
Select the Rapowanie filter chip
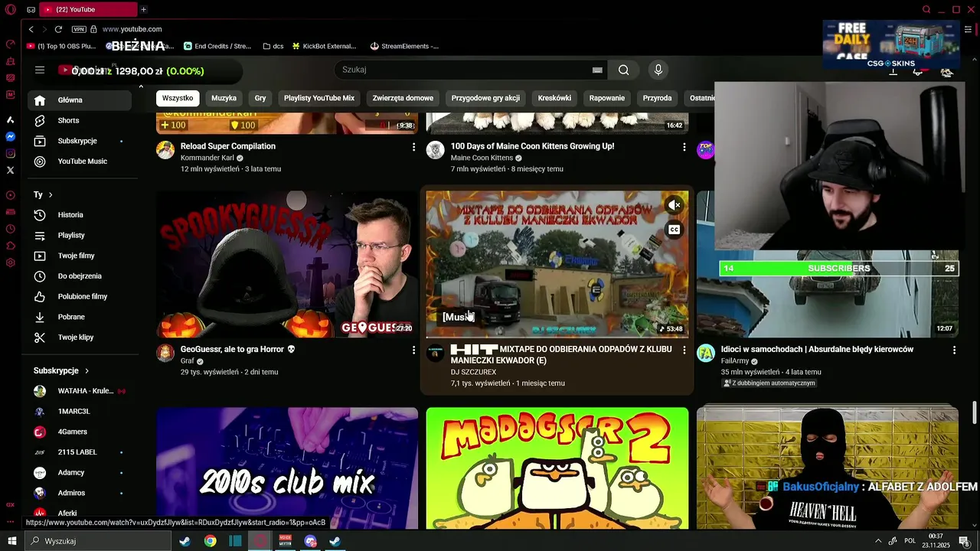coord(607,98)
